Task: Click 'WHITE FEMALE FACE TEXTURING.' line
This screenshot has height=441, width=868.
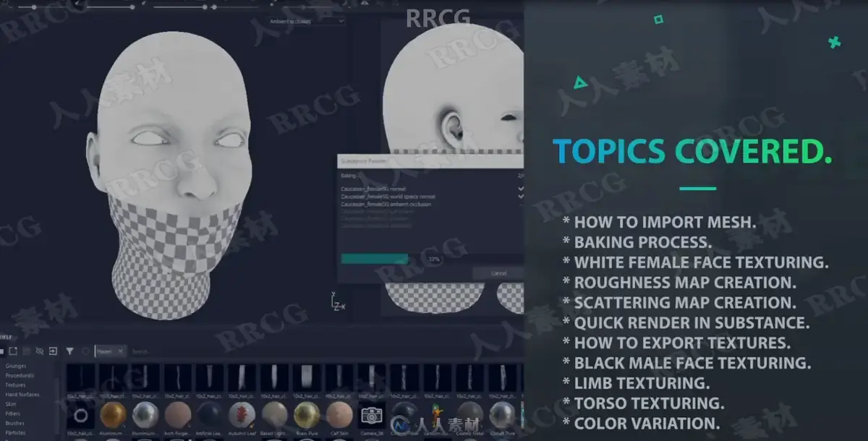Action: point(695,262)
